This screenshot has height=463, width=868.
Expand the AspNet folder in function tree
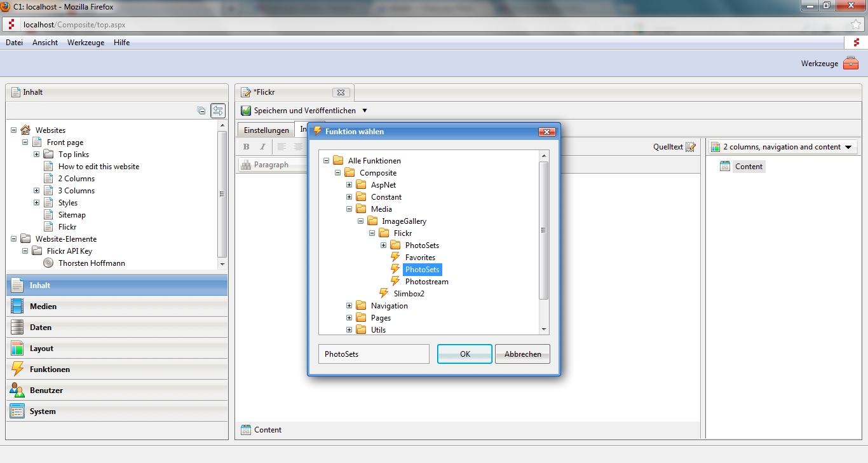(349, 185)
